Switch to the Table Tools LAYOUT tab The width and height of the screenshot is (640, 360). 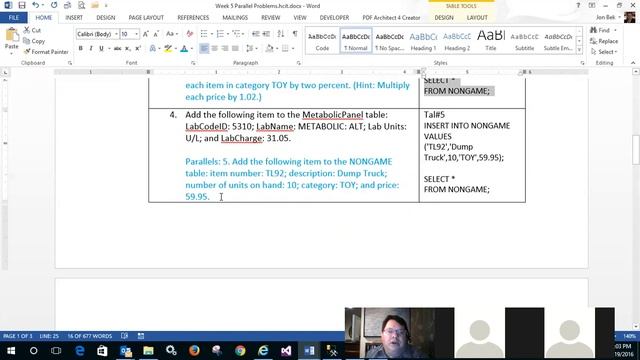point(477,18)
